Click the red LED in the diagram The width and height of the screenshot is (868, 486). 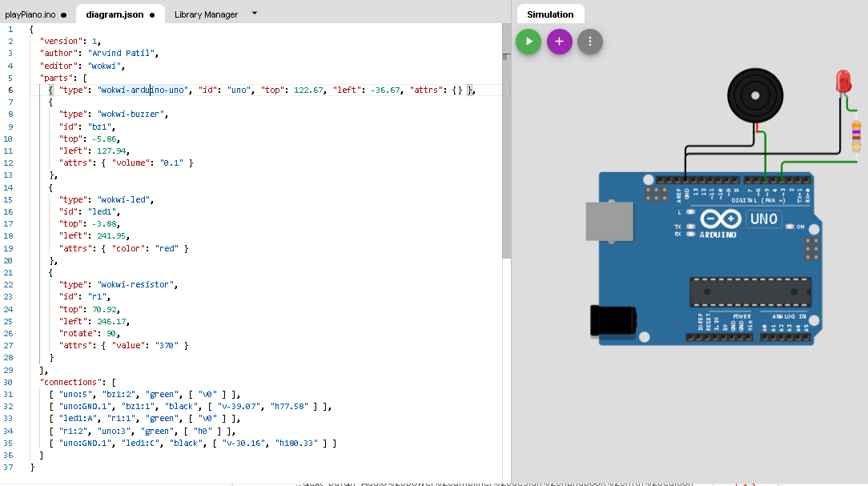[x=843, y=82]
